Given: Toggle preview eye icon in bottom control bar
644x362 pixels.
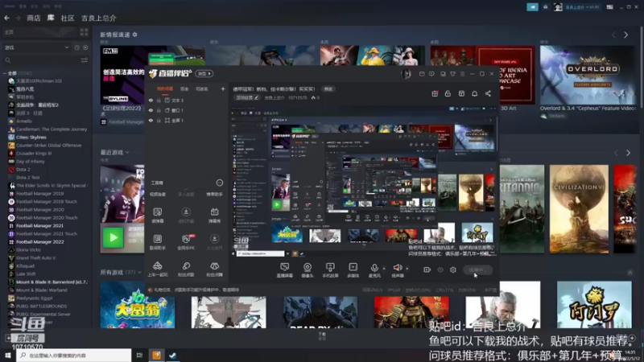Looking at the screenshot, I should pyautogui.click(x=440, y=269).
